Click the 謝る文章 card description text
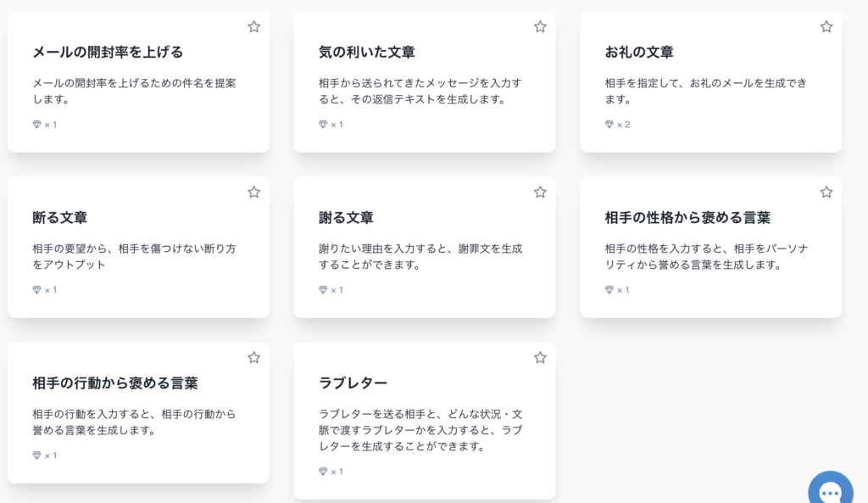This screenshot has height=503, width=868. [420, 256]
